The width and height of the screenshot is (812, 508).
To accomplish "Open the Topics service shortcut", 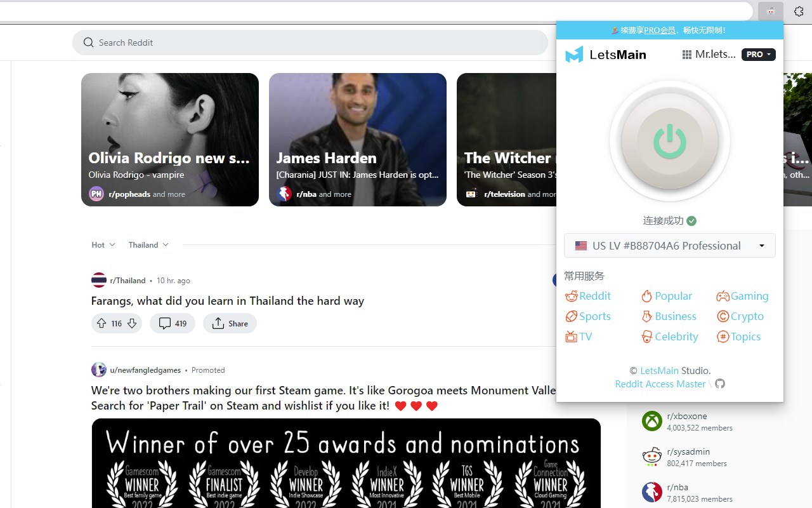I will click(x=738, y=337).
